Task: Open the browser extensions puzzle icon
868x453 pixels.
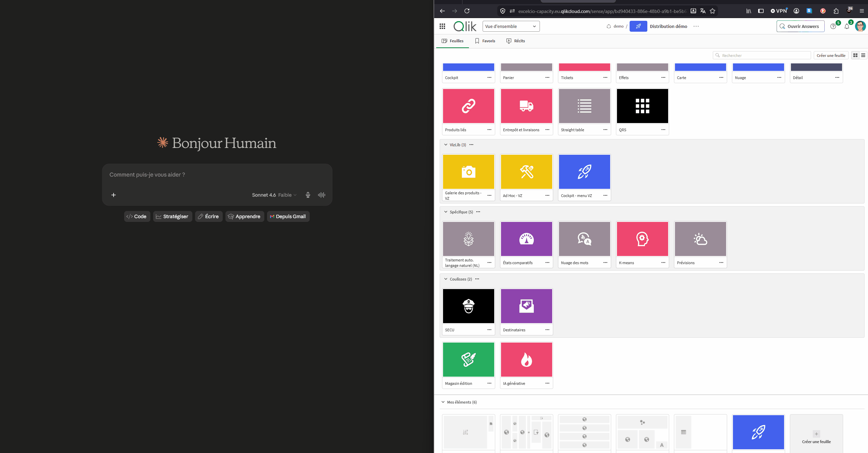Action: pyautogui.click(x=836, y=11)
